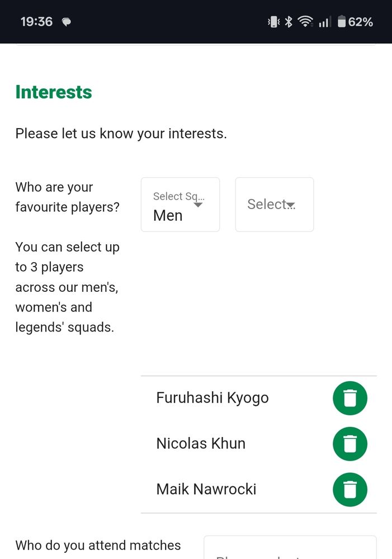
Task: Tap the mobile signal strength icon
Action: pyautogui.click(x=324, y=22)
